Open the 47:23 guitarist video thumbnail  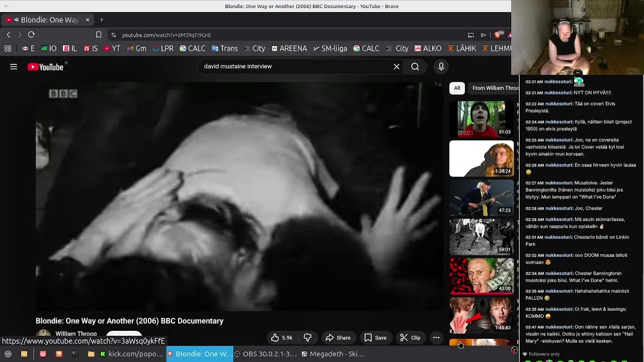click(x=481, y=198)
